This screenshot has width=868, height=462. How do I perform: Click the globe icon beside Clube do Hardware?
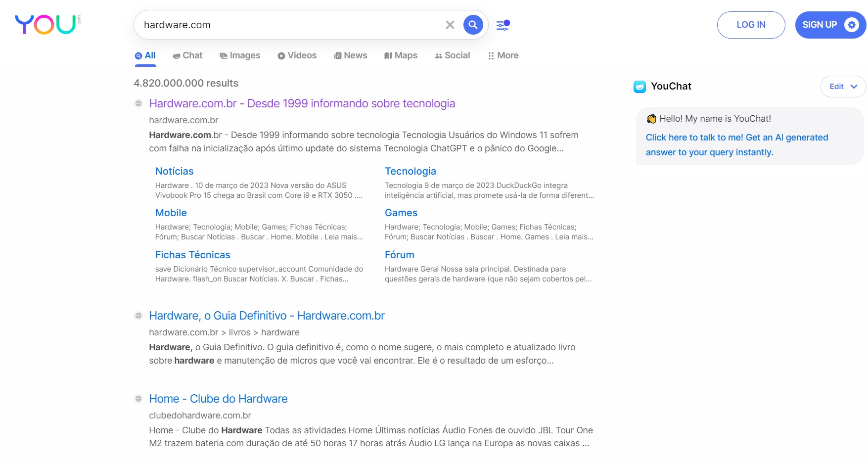[138, 399]
